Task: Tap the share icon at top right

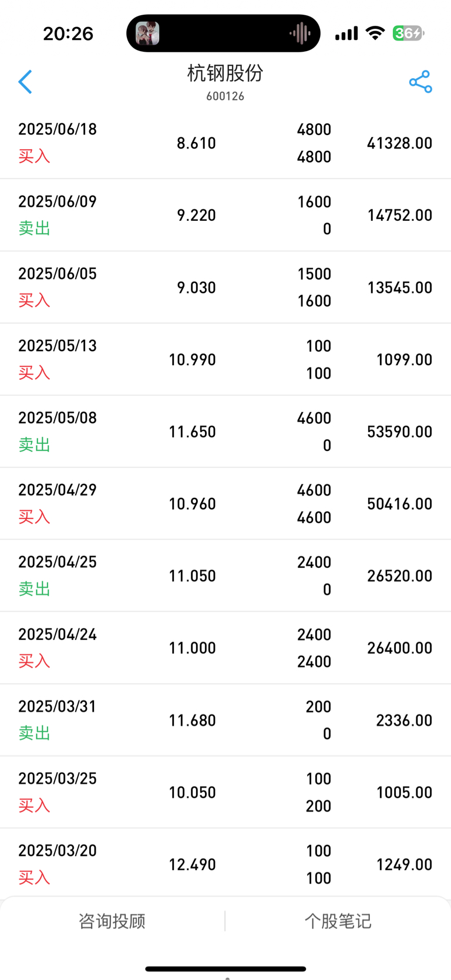Action: (420, 82)
